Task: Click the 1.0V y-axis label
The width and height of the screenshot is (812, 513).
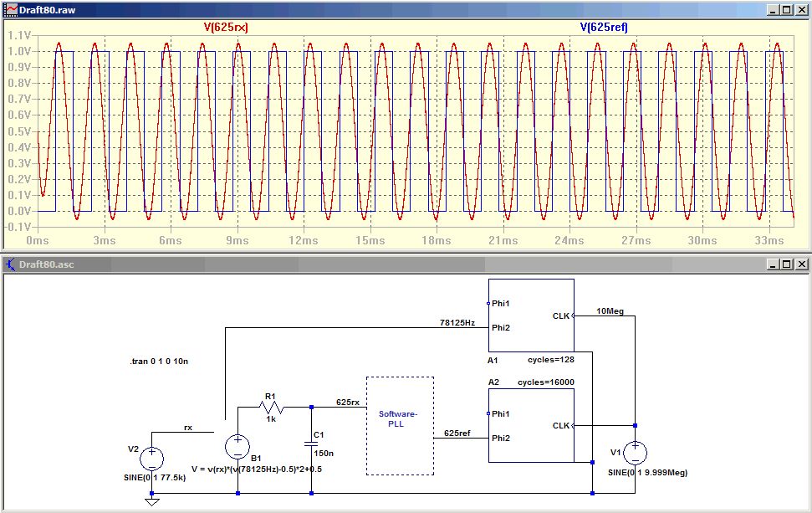Action: [x=20, y=51]
